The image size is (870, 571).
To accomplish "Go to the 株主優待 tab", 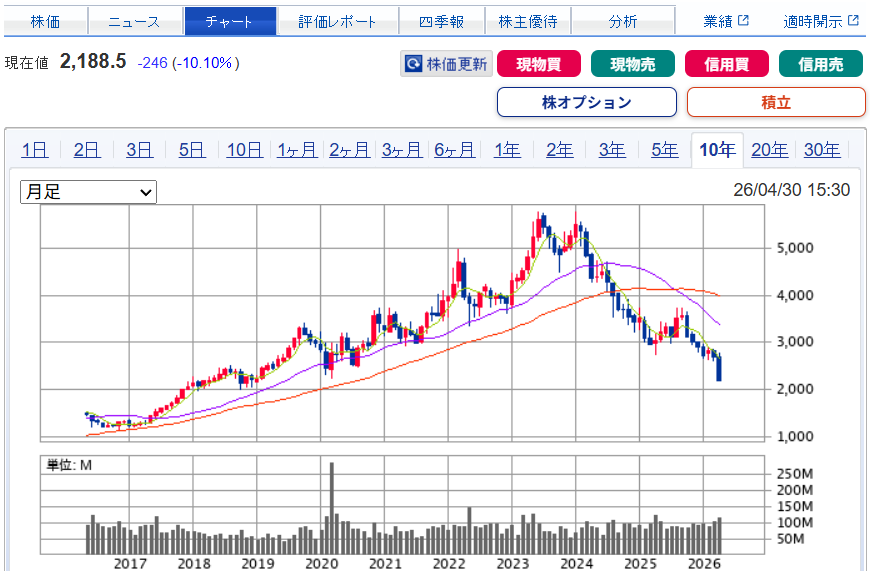I will coord(528,21).
